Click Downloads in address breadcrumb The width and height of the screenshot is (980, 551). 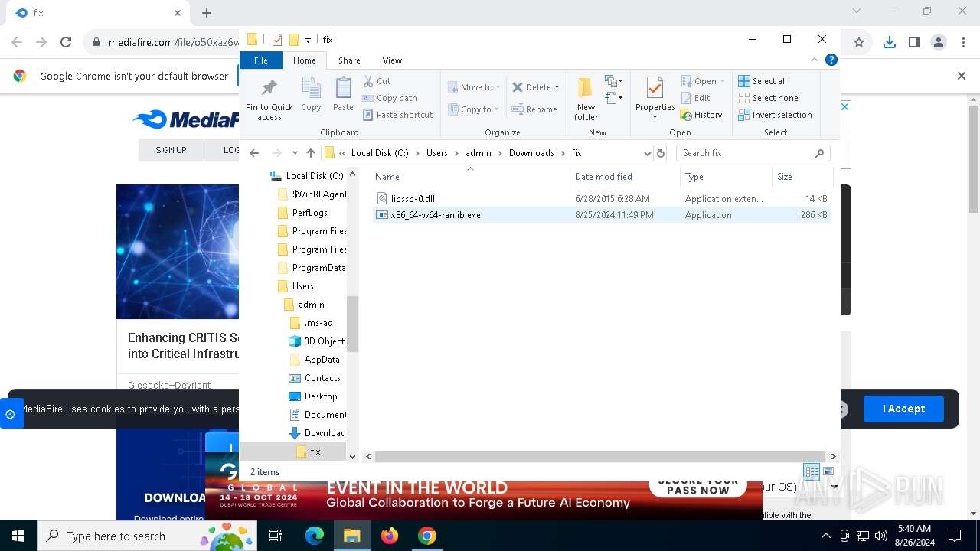pyautogui.click(x=531, y=153)
